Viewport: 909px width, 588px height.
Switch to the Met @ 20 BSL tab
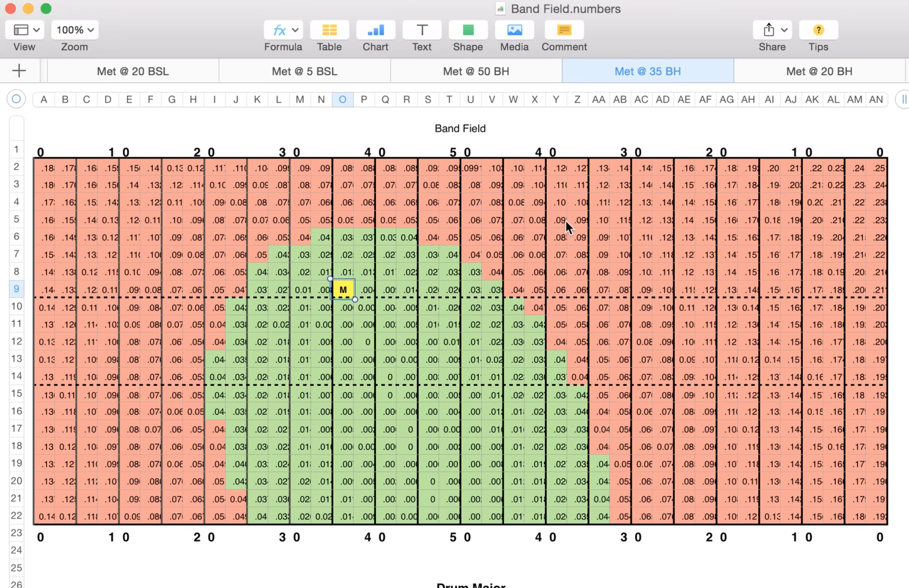click(132, 71)
